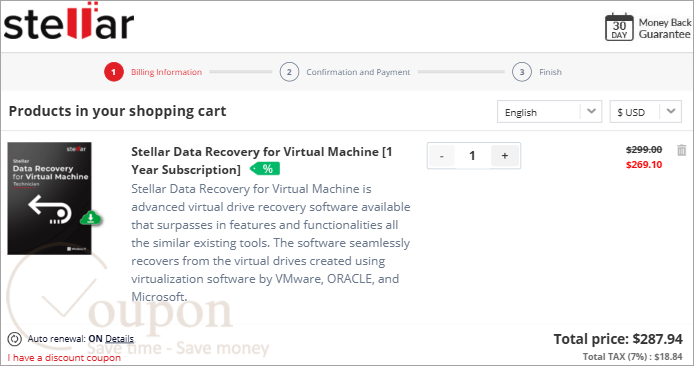This screenshot has height=366, width=694.
Task: Click the quantity field showing 1
Action: [472, 156]
